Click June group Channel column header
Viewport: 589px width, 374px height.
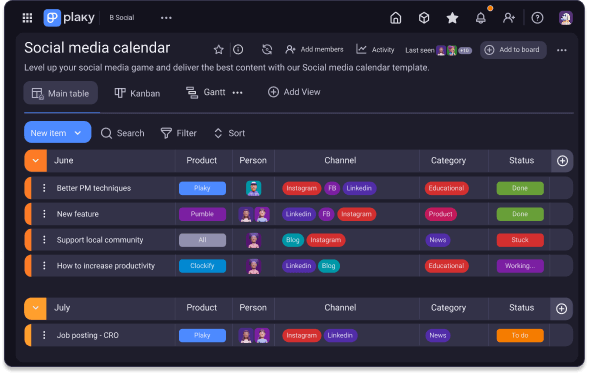340,161
